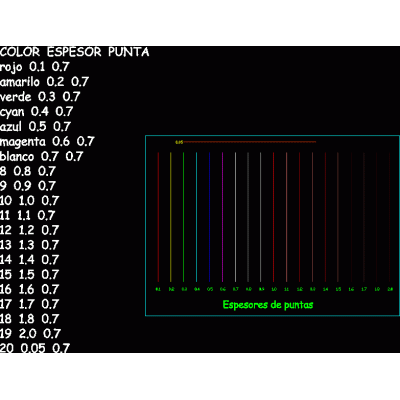The width and height of the screenshot is (400, 400).
Task: Click the 'COLOR ESPESOR PUNTA' header line
Action: point(75,52)
